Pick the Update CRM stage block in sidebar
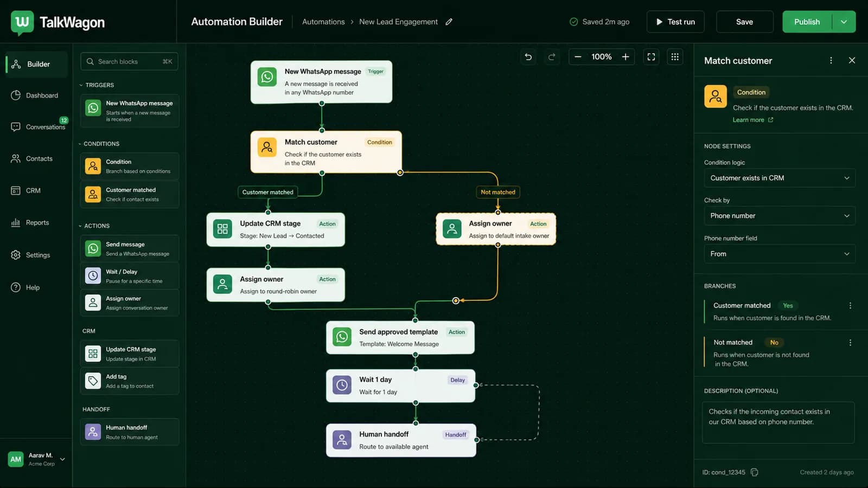 point(130,354)
